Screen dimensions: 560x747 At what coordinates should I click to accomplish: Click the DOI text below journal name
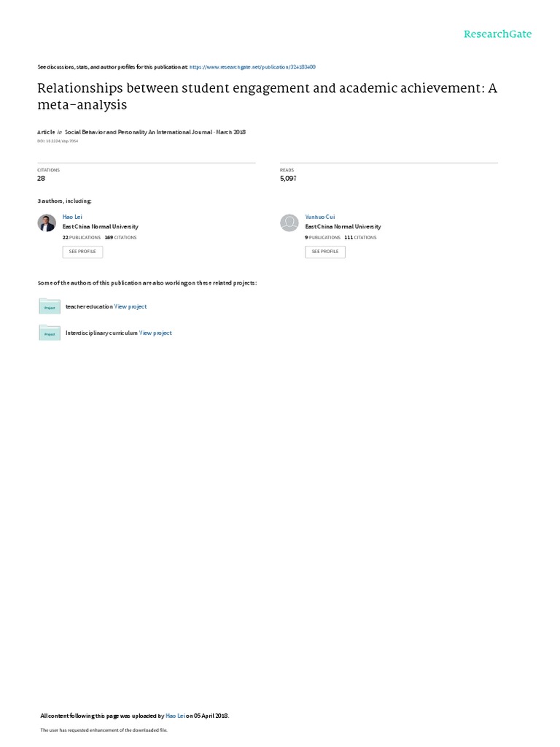(x=58, y=141)
